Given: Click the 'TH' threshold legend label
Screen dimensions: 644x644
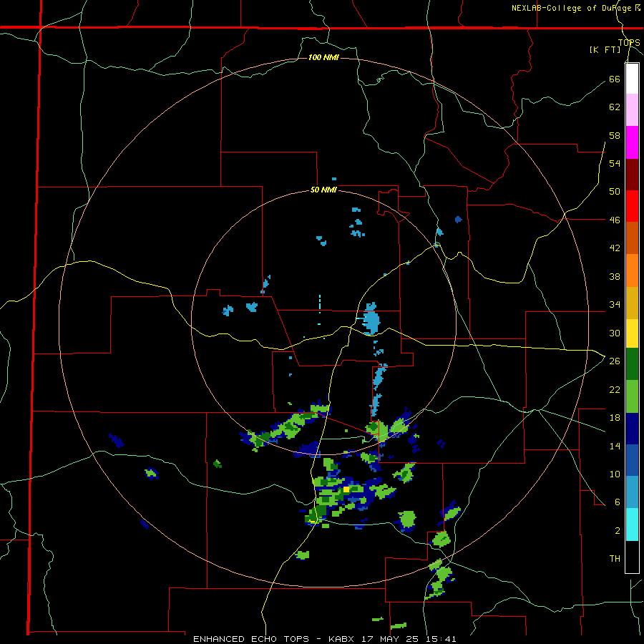Looking at the screenshot, I should click(x=615, y=559).
